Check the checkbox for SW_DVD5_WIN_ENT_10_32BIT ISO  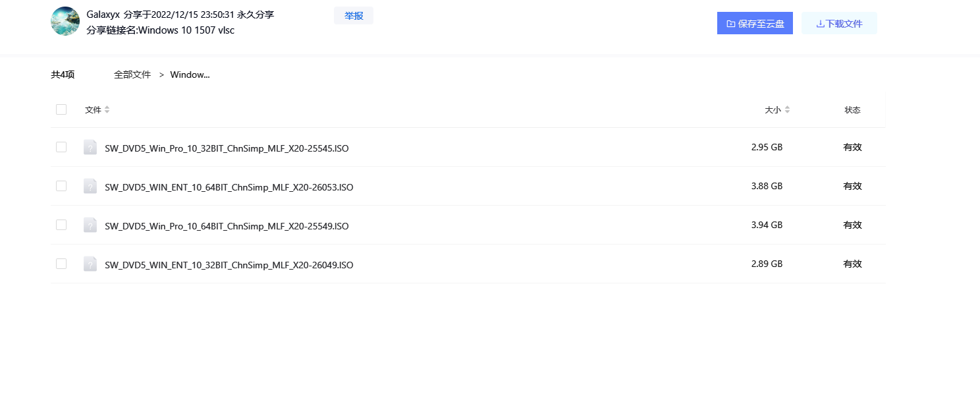(x=61, y=264)
